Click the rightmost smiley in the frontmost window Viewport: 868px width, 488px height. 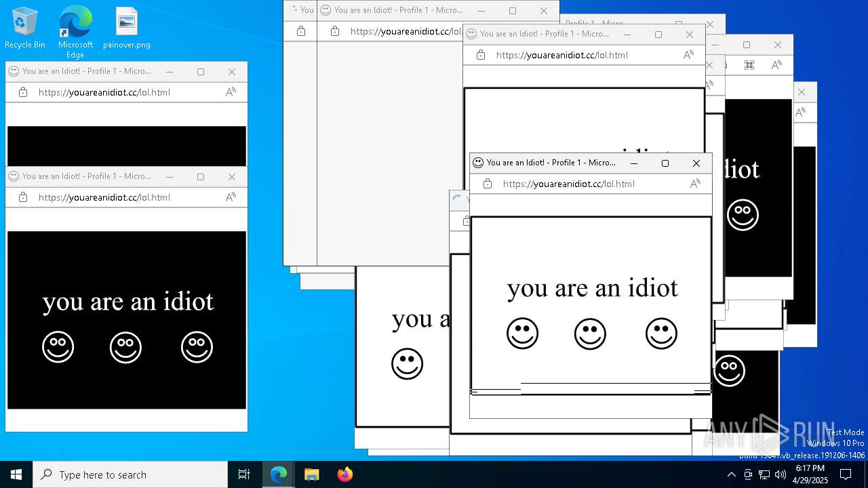[x=661, y=333]
